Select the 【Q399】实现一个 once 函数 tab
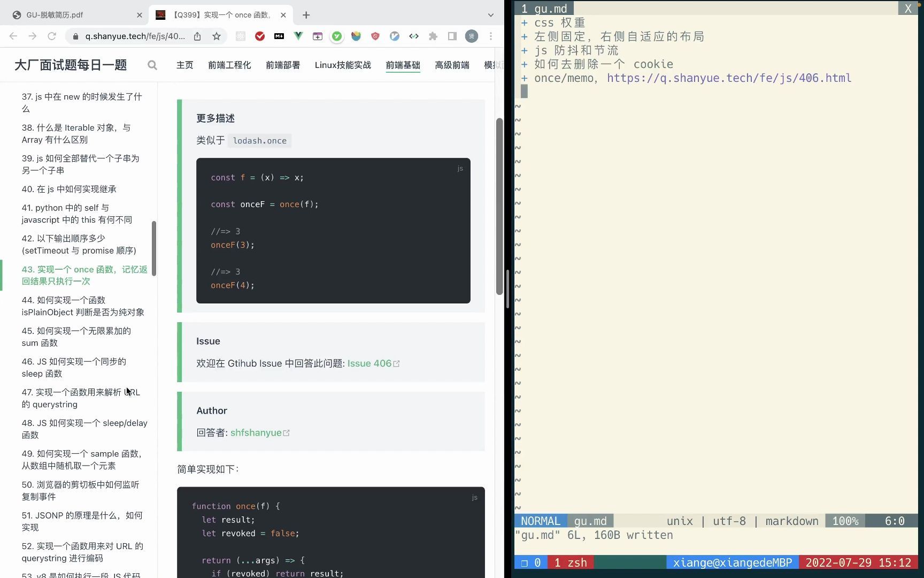The image size is (924, 578). coord(220,15)
